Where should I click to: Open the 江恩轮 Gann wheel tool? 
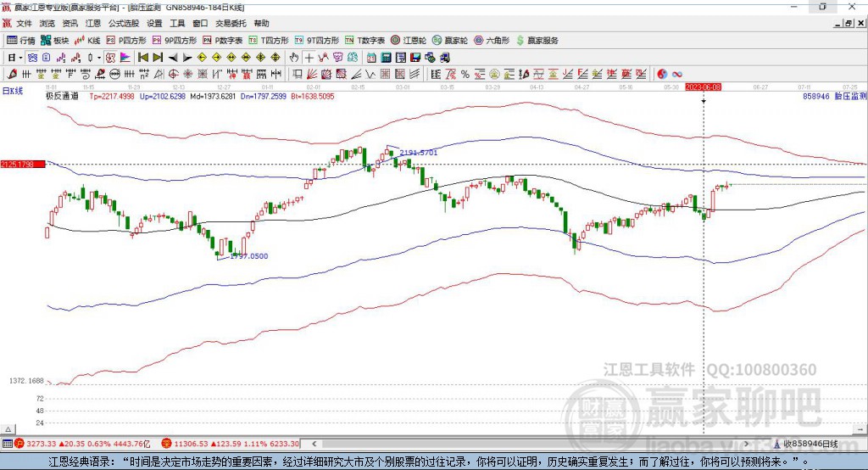tap(408, 41)
